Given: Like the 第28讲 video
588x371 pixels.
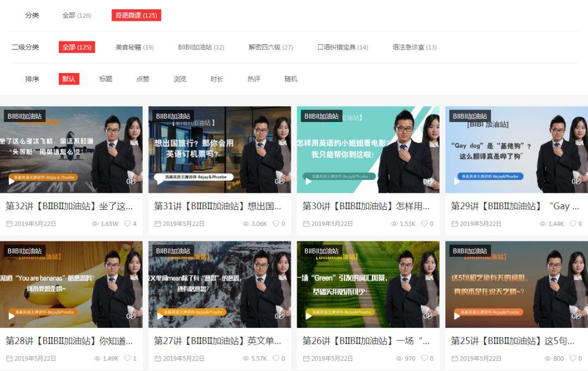Looking at the screenshot, I should pyautogui.click(x=127, y=358).
